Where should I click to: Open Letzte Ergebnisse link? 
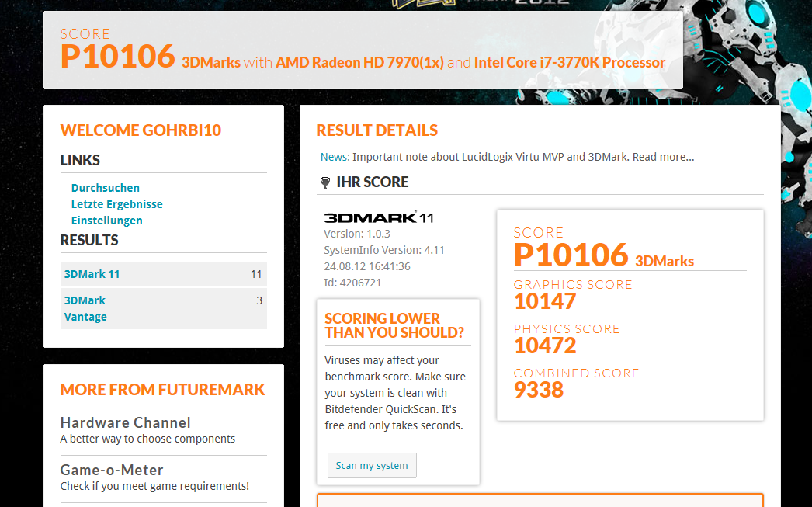coord(117,204)
